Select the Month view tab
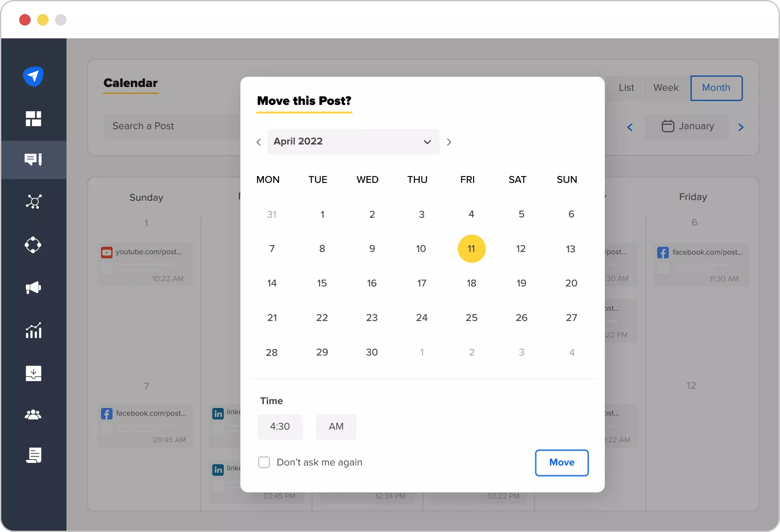 coord(716,88)
